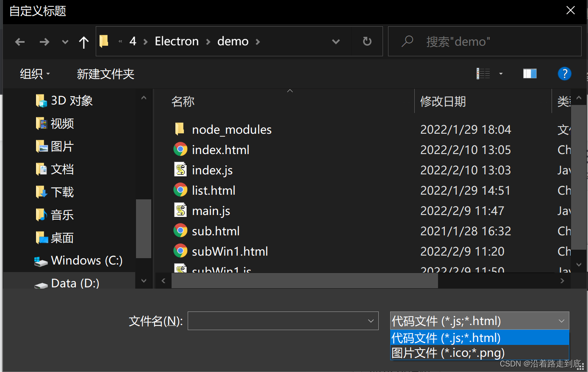Open the 组织 menu

[x=35, y=74]
